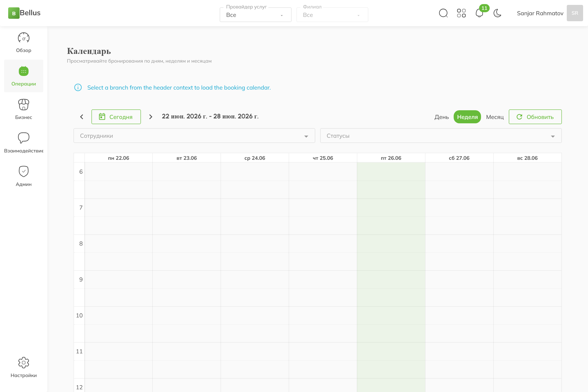Image resolution: width=588 pixels, height=392 pixels.
Task: Open Настройки gear in sidebar
Action: tap(24, 367)
